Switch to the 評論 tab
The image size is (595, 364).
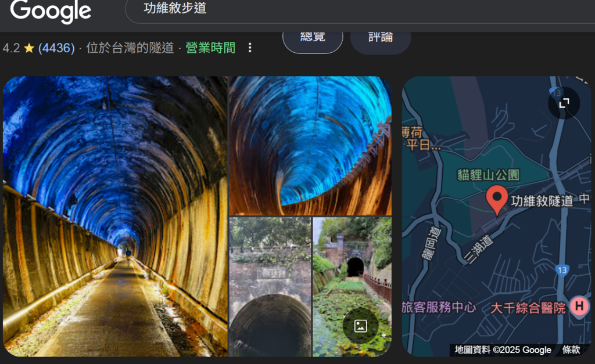coord(381,38)
